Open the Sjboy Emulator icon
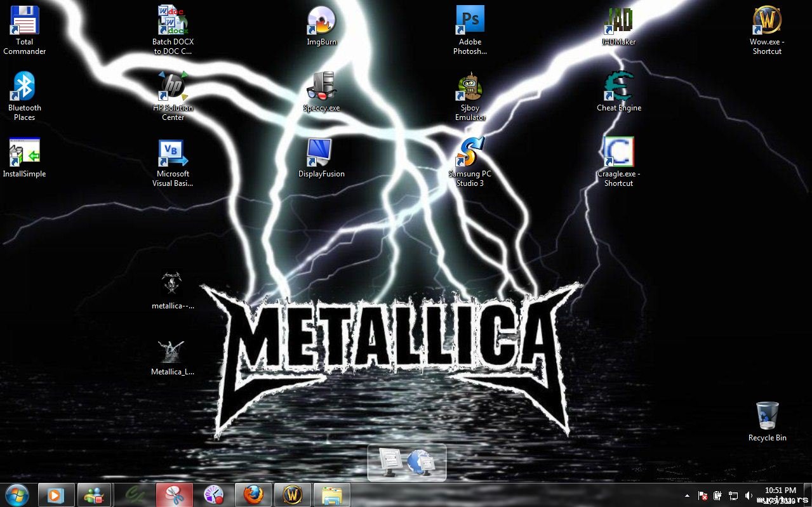The width and height of the screenshot is (812, 507). click(x=470, y=96)
